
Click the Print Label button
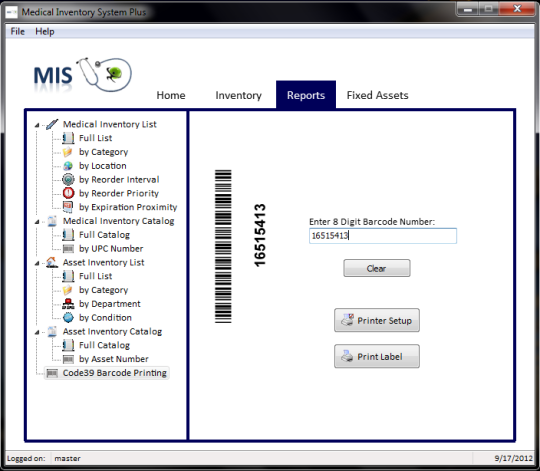click(x=377, y=356)
